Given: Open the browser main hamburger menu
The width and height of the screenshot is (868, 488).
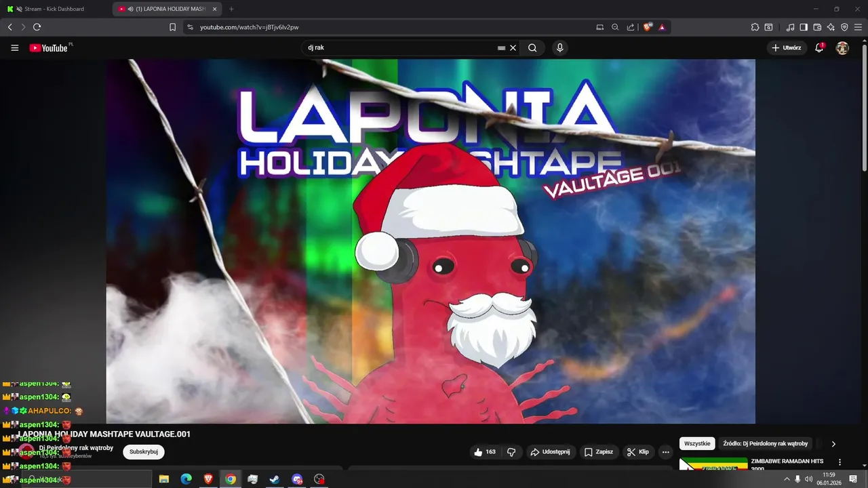Looking at the screenshot, I should click(x=859, y=27).
